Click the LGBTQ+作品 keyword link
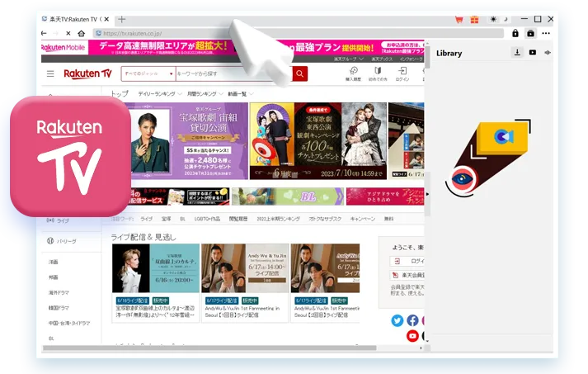 207,219
